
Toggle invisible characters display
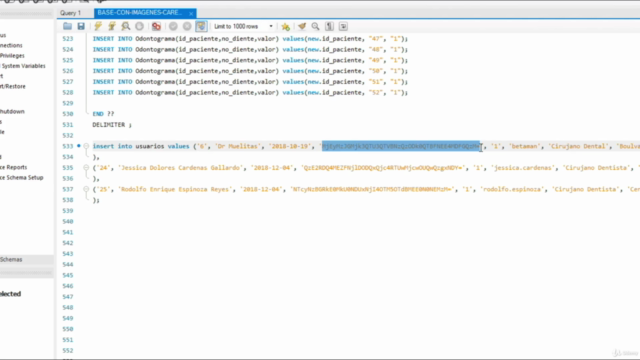click(x=329, y=27)
